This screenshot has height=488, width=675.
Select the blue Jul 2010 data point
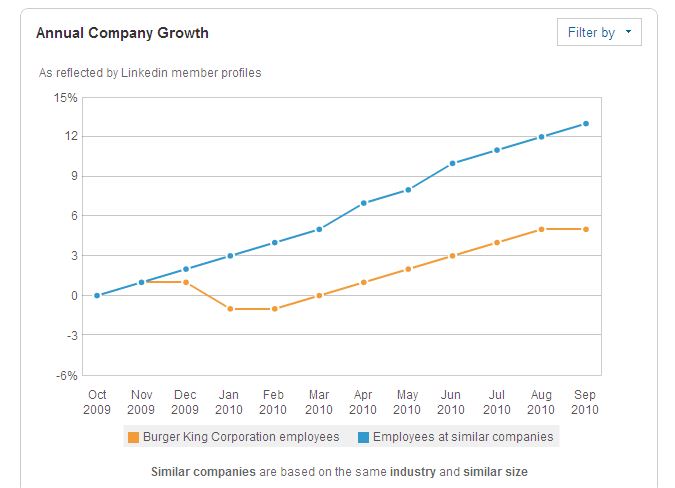click(x=497, y=150)
